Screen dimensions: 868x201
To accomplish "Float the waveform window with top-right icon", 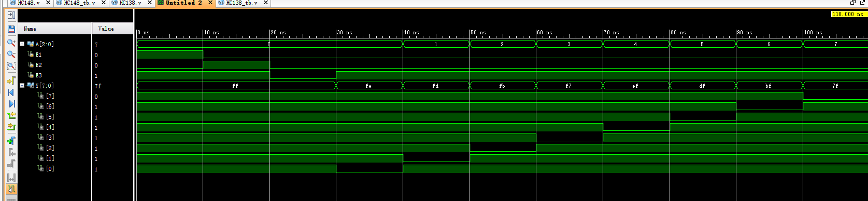I will [x=863, y=3].
